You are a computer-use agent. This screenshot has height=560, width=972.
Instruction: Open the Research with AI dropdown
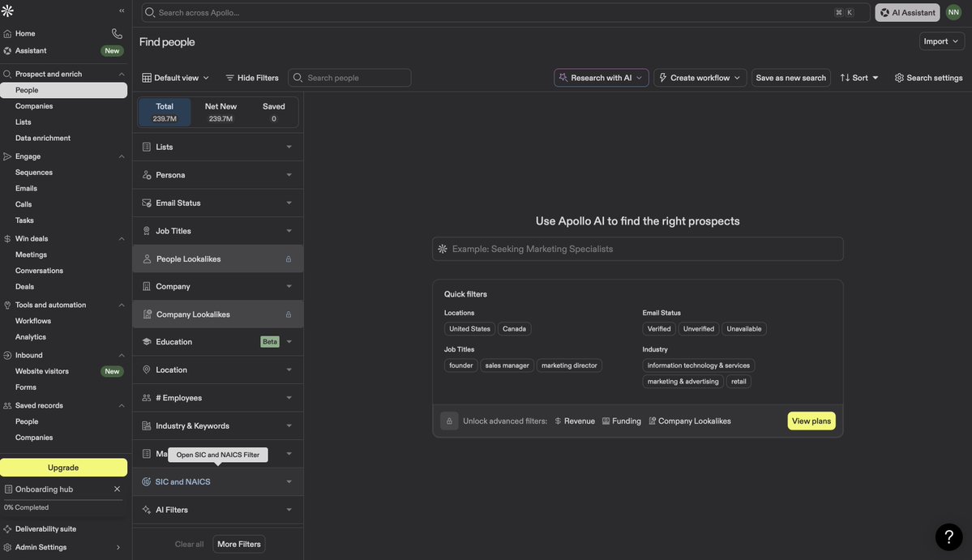click(x=601, y=78)
